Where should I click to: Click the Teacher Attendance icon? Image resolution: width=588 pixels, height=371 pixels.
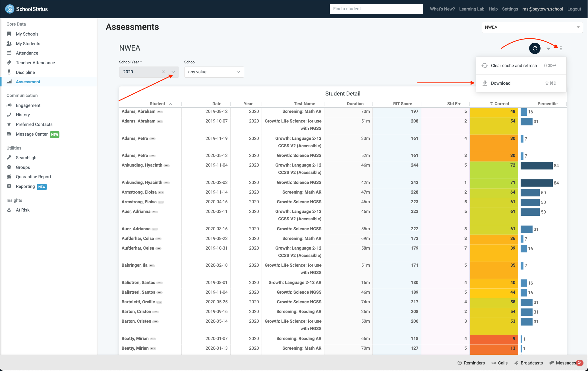click(x=9, y=63)
